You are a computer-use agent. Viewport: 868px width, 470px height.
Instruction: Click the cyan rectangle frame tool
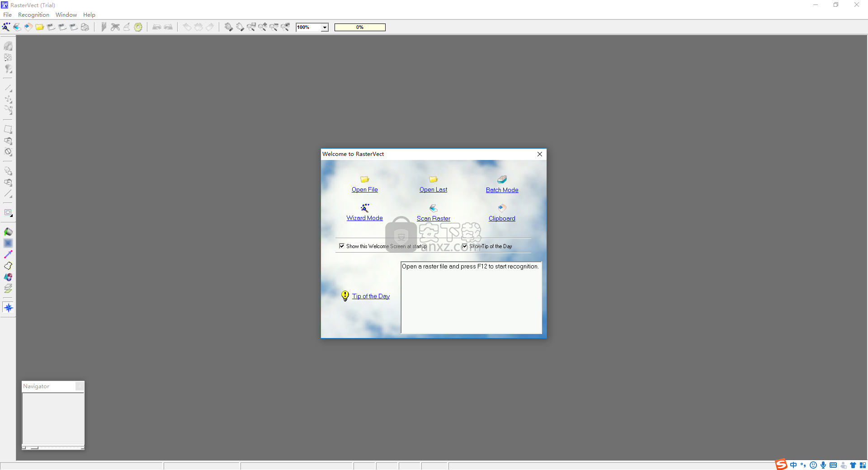click(x=8, y=213)
